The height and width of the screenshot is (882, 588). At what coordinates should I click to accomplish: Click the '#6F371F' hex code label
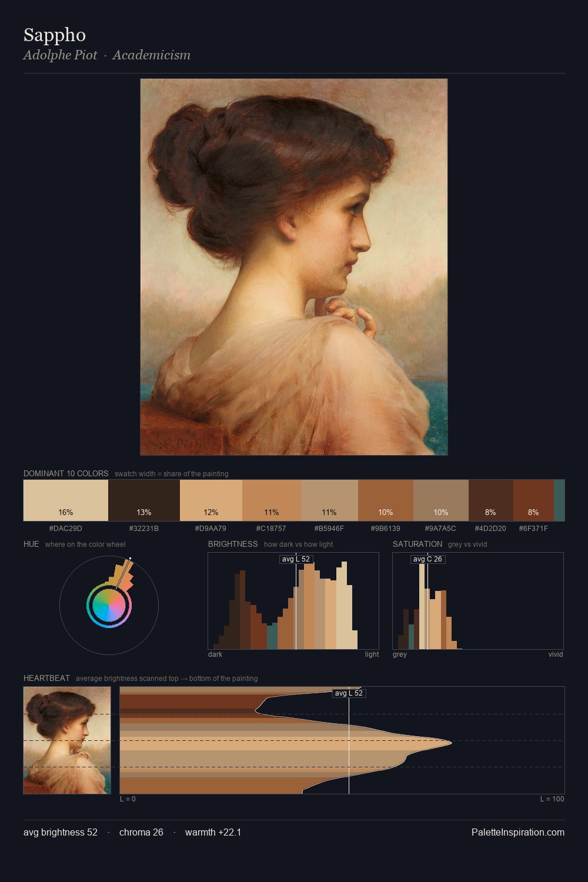[533, 529]
